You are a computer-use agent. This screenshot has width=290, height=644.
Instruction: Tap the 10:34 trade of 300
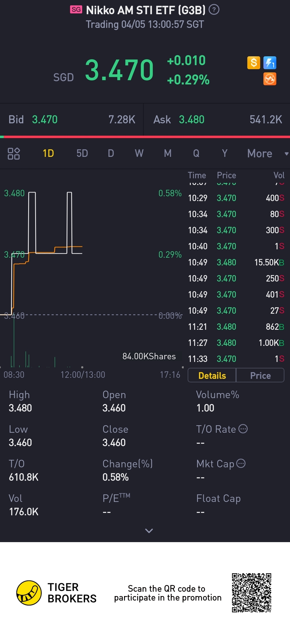pyautogui.click(x=236, y=230)
